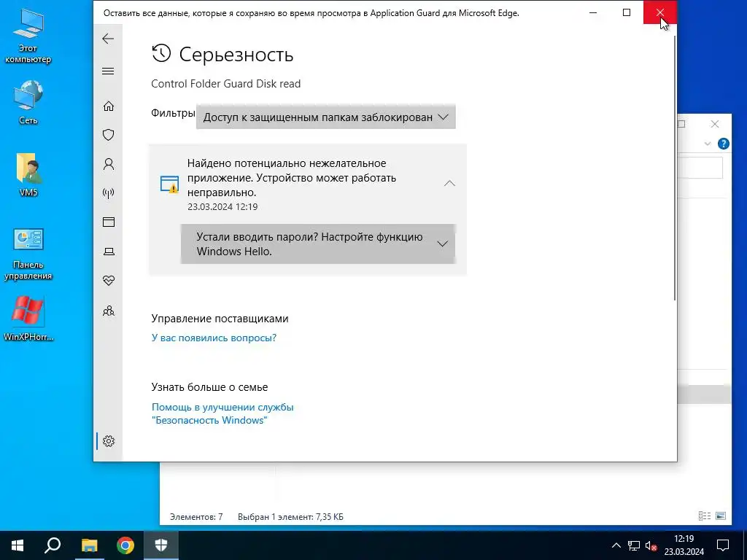Open the network status tray icon
The width and height of the screenshot is (747, 560).
634,545
